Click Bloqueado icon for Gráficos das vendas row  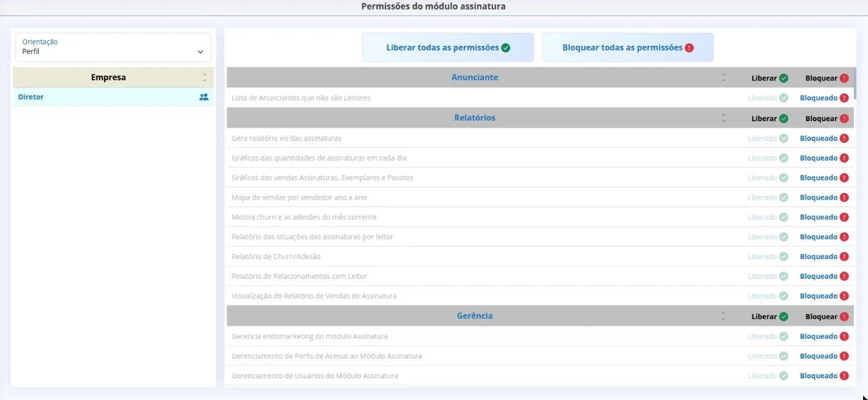(x=844, y=178)
